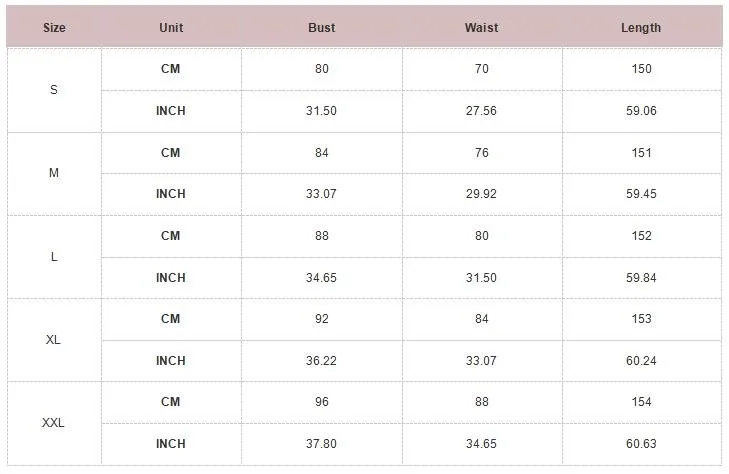The width and height of the screenshot is (729, 474).
Task: Click length value 150 for size S
Action: tap(642, 69)
